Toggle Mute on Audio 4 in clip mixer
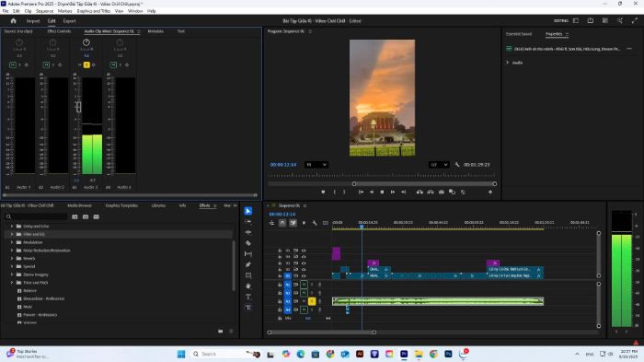644x362 pixels. click(x=113, y=64)
